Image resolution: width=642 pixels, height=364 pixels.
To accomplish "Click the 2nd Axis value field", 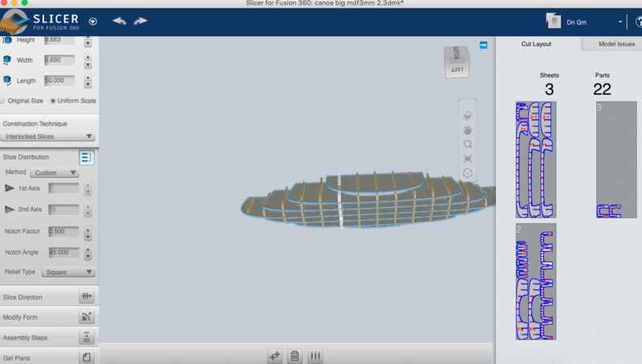I will 63,209.
